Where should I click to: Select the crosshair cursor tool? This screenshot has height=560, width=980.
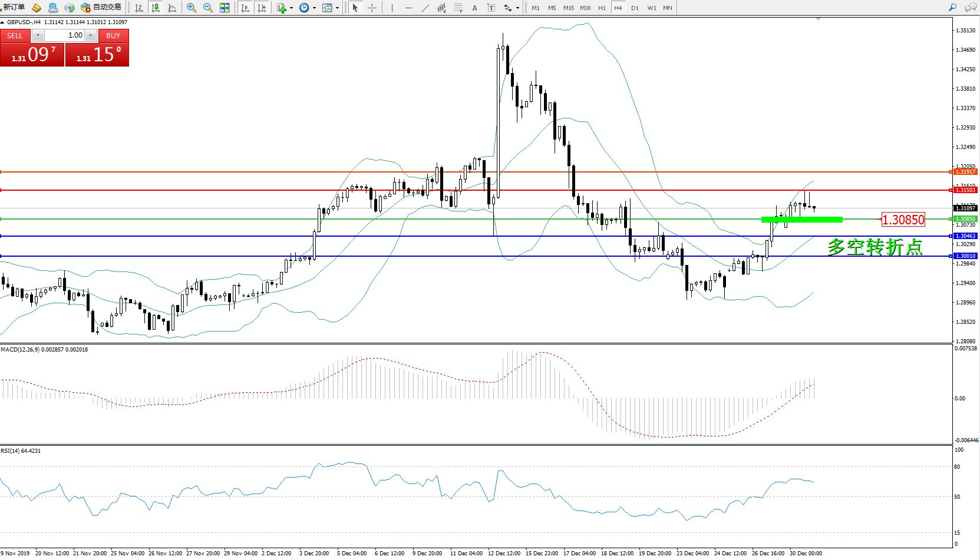(372, 8)
